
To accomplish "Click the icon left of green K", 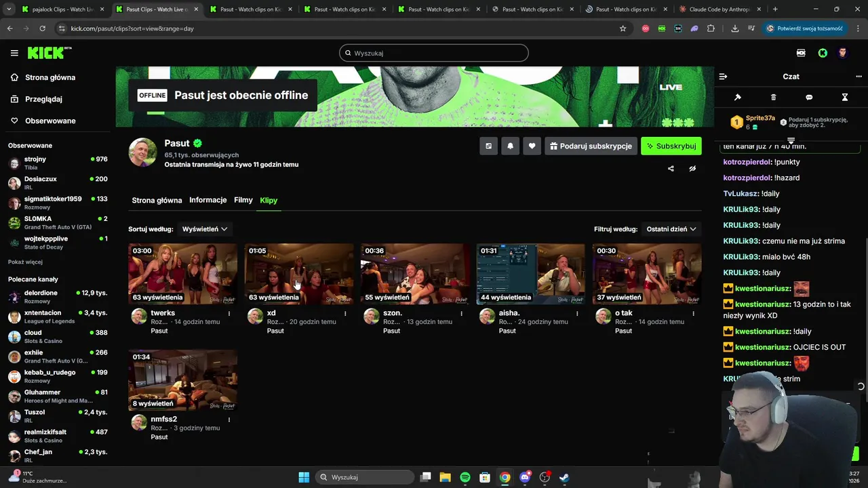I will pyautogui.click(x=801, y=53).
